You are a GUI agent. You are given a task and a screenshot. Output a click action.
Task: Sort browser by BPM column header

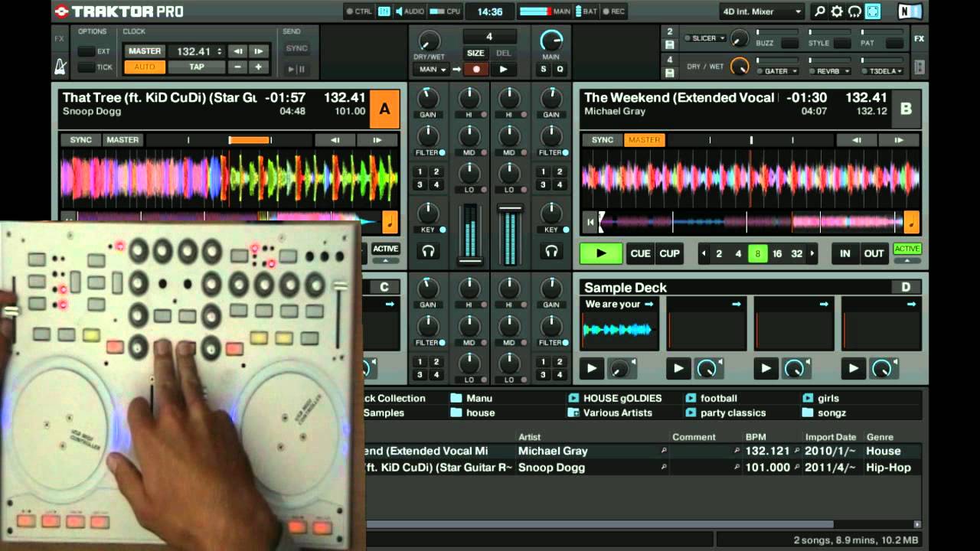(755, 437)
